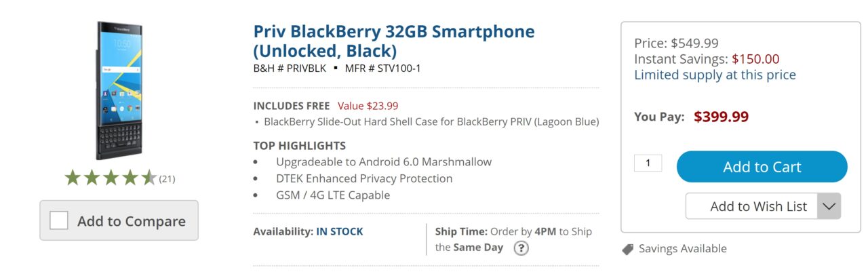Click the Ship Time help question mark icon
The width and height of the screenshot is (868, 274).
pos(521,248)
